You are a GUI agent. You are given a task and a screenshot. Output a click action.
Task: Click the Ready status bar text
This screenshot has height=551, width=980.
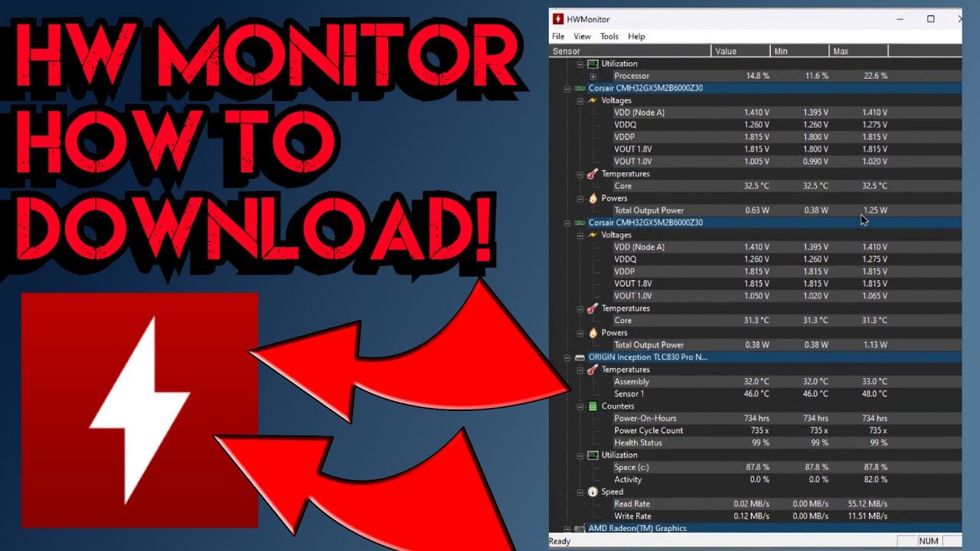click(x=560, y=541)
